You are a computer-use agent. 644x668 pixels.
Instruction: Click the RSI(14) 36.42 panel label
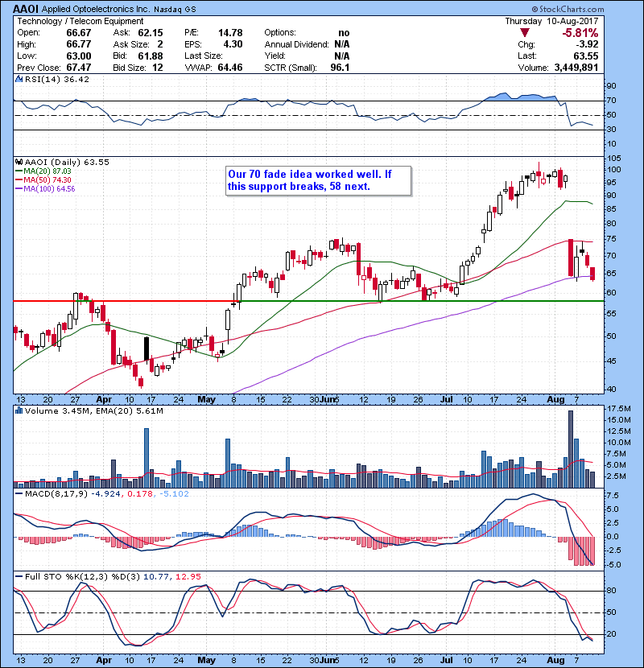[x=57, y=79]
